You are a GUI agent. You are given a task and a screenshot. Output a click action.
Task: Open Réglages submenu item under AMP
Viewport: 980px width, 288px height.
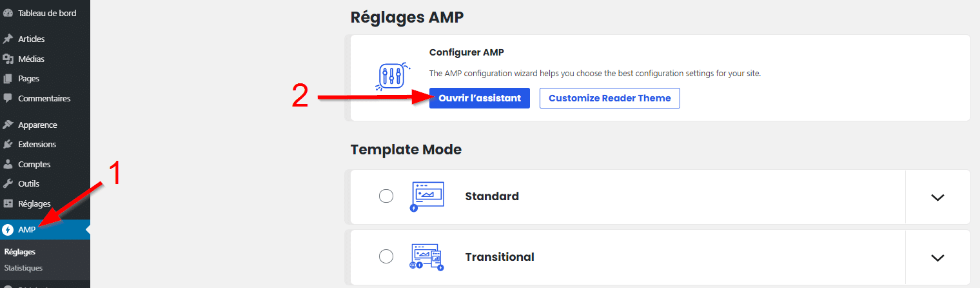19,252
